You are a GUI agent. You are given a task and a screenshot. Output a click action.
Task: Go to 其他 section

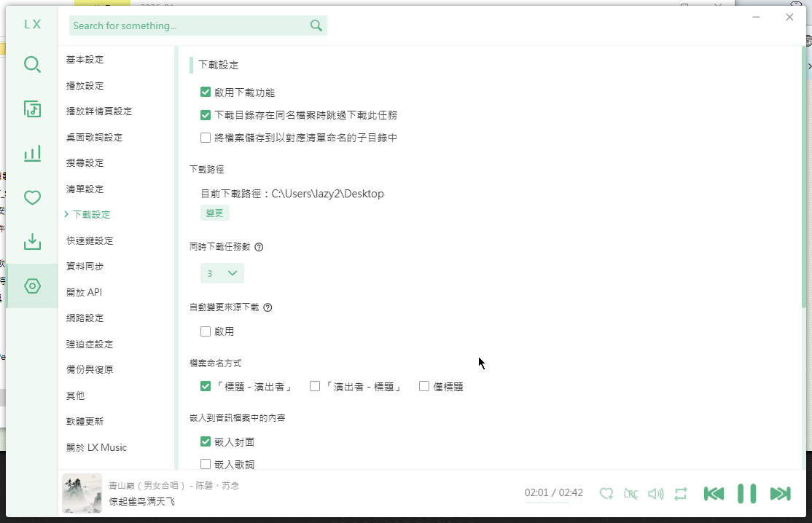point(75,396)
